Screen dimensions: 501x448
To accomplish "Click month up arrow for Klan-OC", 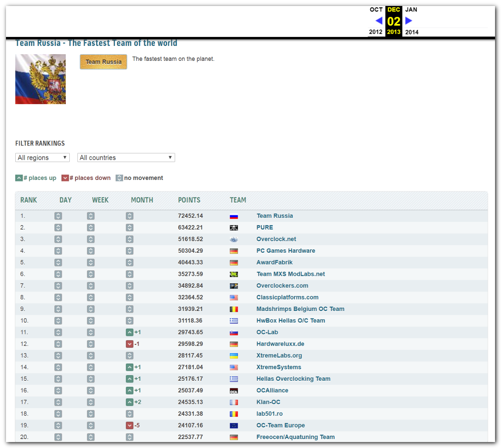I will 129,402.
